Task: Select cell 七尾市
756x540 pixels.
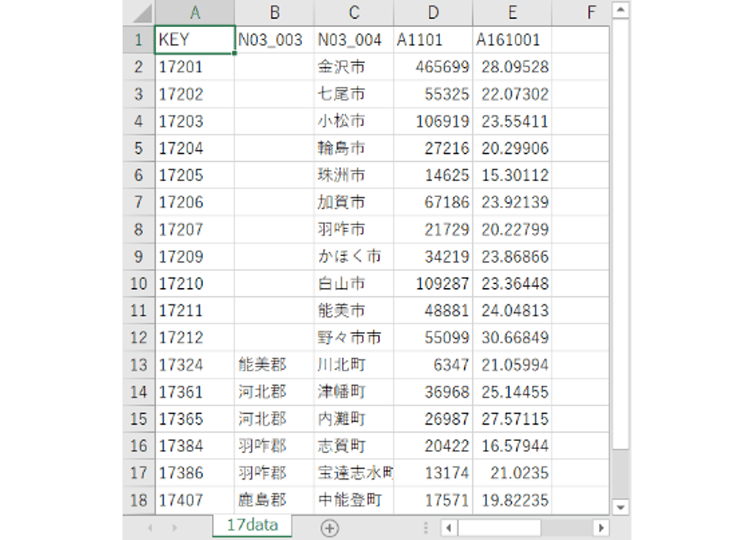Action: (x=354, y=93)
